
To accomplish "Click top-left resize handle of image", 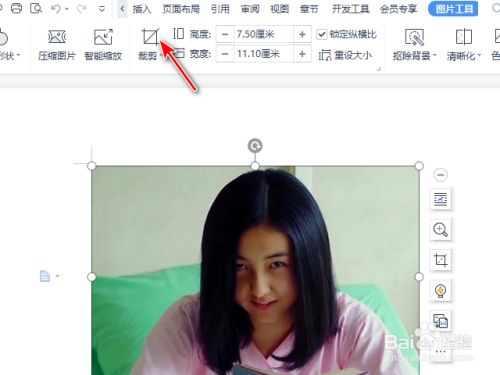I will coord(92,166).
